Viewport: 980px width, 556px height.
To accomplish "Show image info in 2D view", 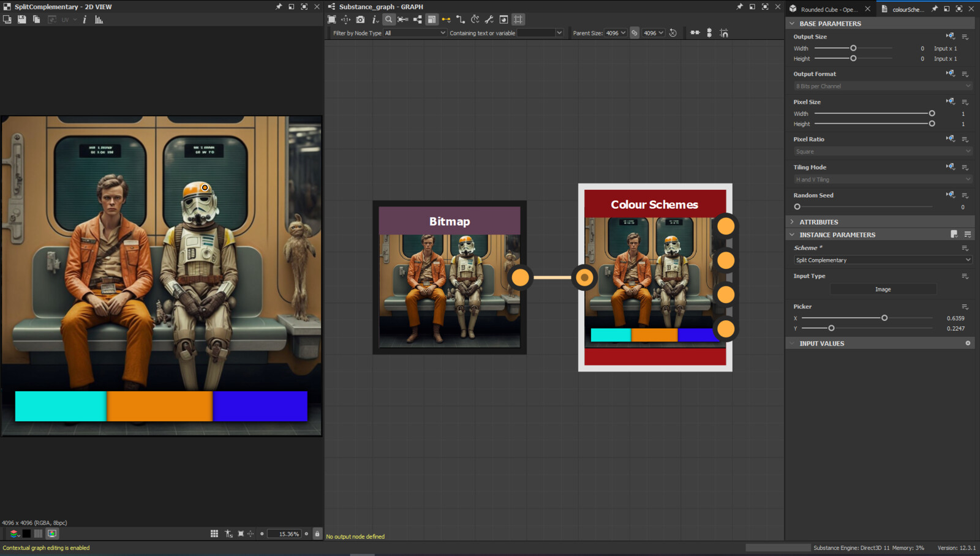I will coord(85,20).
